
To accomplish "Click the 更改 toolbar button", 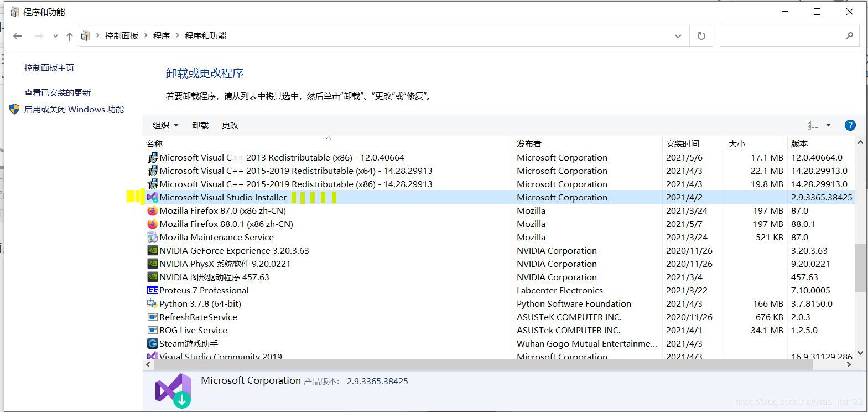I will (x=230, y=126).
